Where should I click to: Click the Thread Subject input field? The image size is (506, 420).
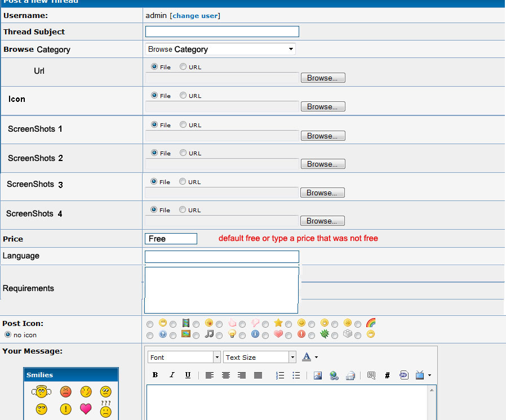222,32
